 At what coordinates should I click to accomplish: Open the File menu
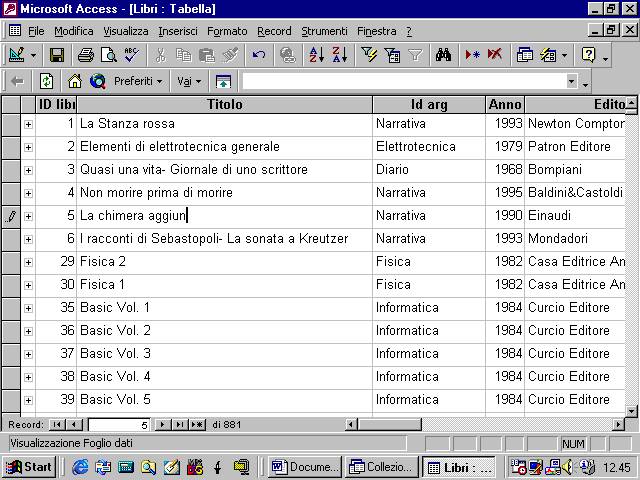(x=36, y=31)
